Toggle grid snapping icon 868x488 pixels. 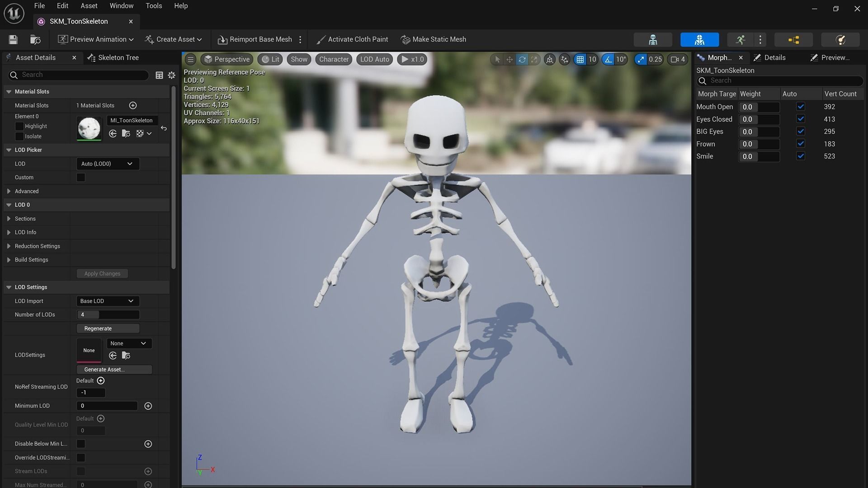coord(580,59)
